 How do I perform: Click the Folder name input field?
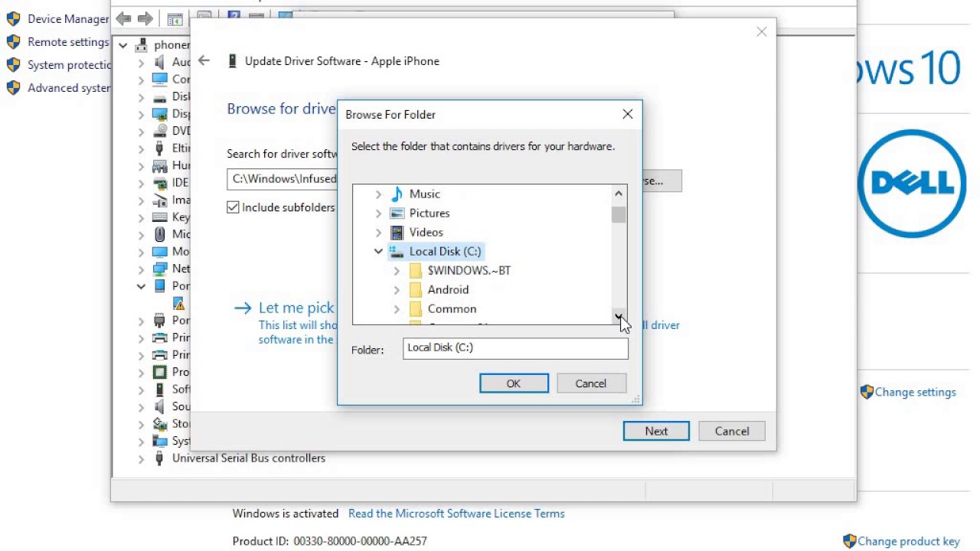coord(515,348)
